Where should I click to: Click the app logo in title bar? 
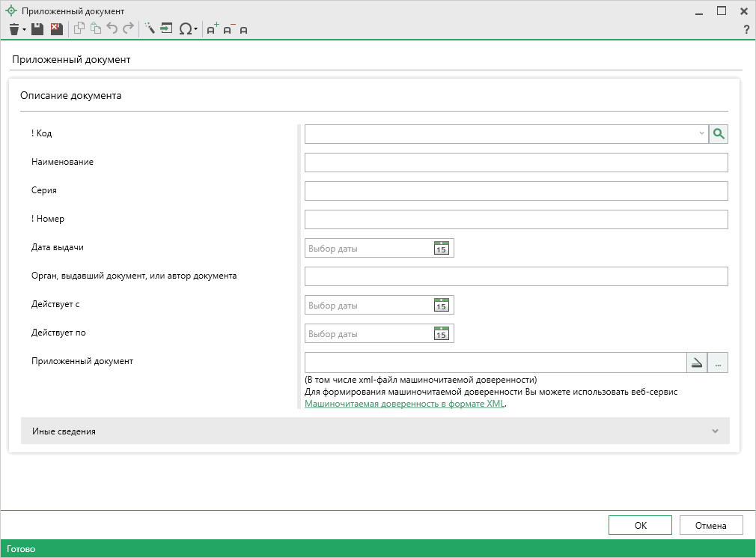[x=10, y=10]
